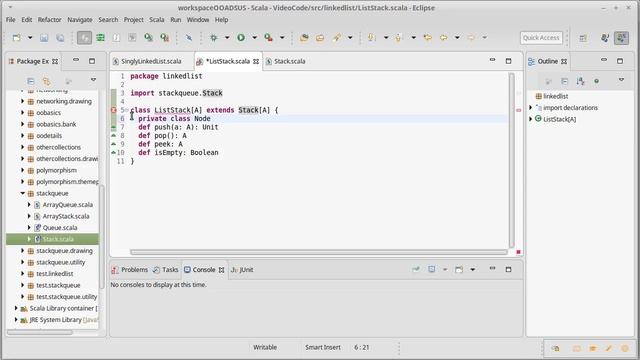Go to Next Annotation icon

pos(371,38)
